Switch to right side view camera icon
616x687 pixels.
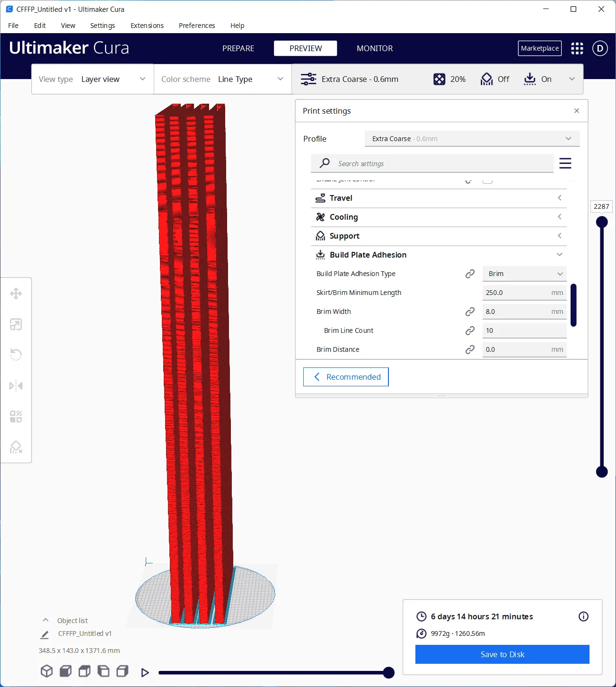point(123,671)
